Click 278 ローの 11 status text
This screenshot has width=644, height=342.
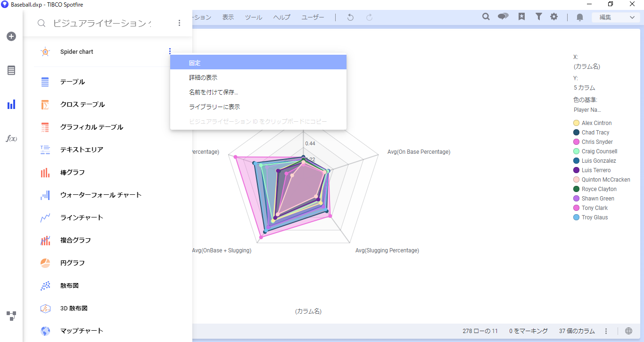pyautogui.click(x=480, y=331)
